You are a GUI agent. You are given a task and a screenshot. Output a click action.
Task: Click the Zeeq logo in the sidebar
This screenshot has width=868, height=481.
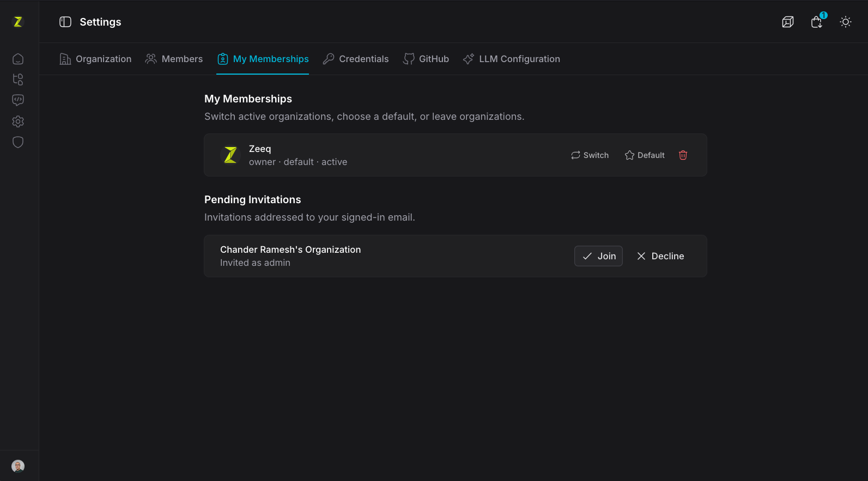(18, 22)
